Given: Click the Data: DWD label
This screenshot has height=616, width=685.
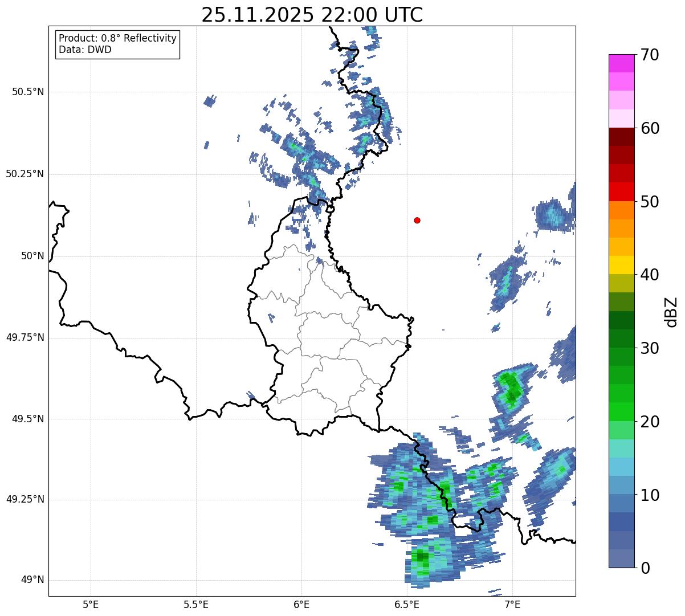Looking at the screenshot, I should coord(85,50).
